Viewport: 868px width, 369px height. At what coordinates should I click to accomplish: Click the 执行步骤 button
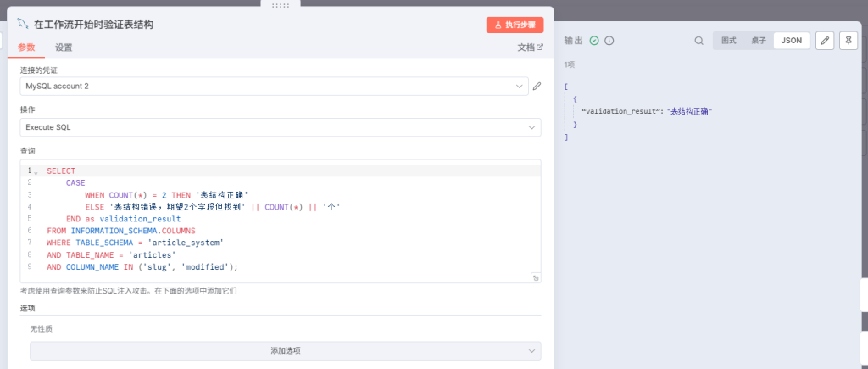515,25
